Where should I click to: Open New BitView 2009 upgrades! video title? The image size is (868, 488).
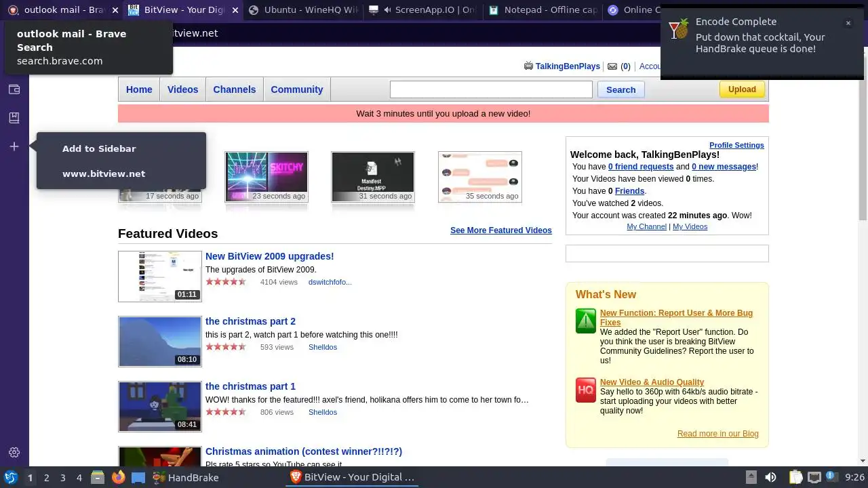tap(269, 256)
